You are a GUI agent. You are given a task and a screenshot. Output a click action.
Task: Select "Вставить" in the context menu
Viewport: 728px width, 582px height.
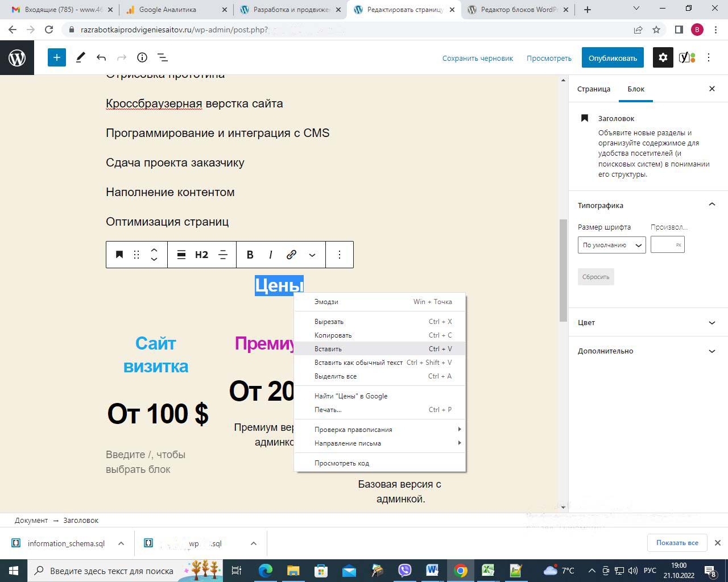pyautogui.click(x=328, y=349)
